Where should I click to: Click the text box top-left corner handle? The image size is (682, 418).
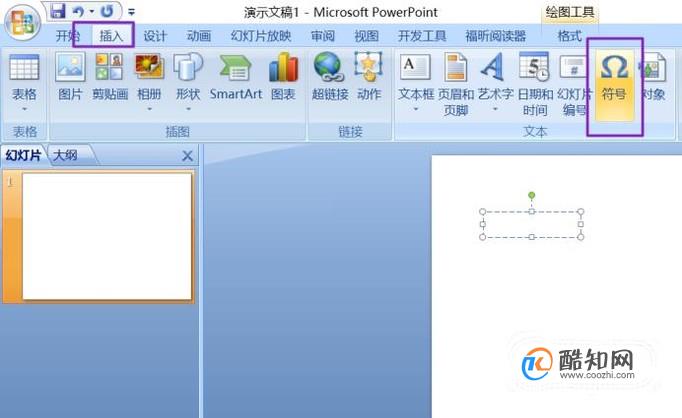coord(482,212)
